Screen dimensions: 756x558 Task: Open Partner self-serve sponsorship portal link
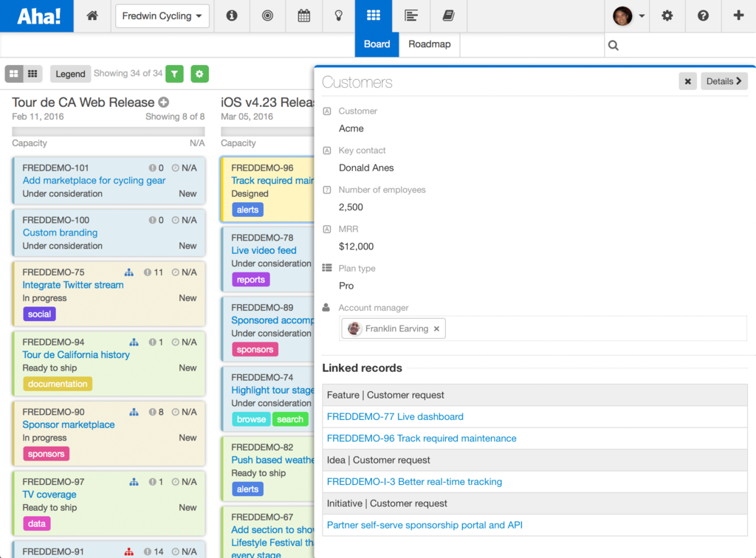[x=425, y=526]
